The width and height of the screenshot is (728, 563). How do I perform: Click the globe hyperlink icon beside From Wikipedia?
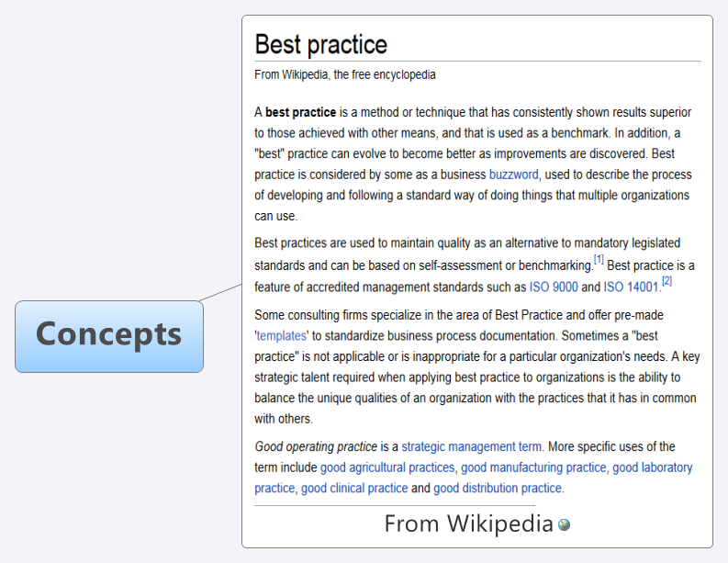point(564,525)
